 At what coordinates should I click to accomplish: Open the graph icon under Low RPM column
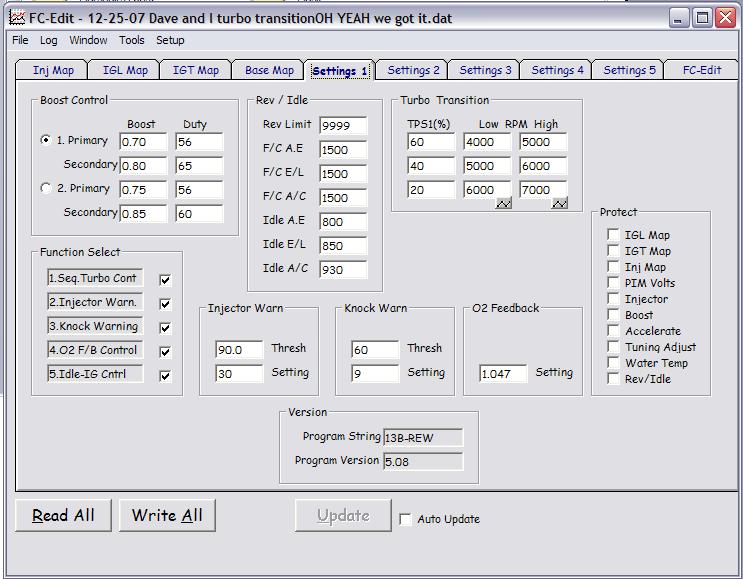(x=504, y=204)
